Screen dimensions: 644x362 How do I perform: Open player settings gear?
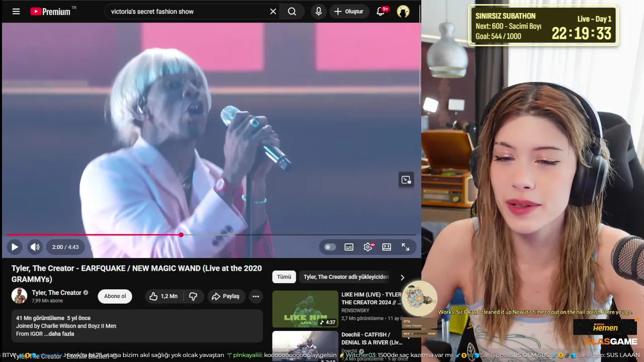point(368,247)
